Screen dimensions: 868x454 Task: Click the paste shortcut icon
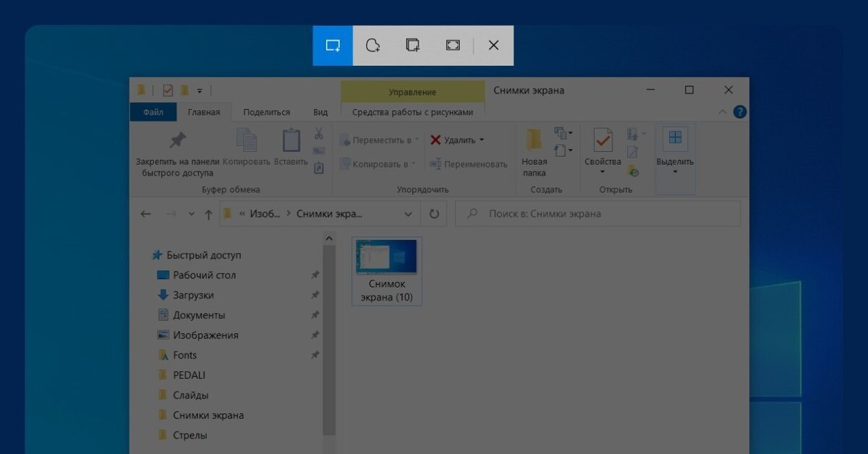point(318,168)
